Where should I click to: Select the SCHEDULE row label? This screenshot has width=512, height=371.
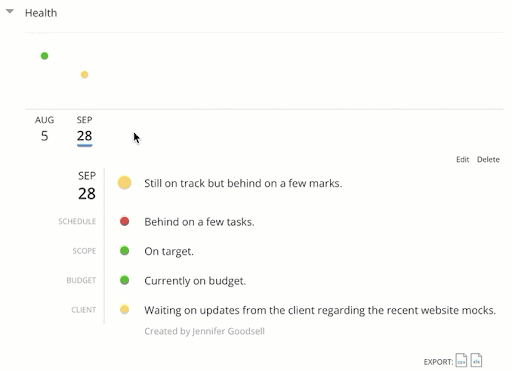[77, 221]
